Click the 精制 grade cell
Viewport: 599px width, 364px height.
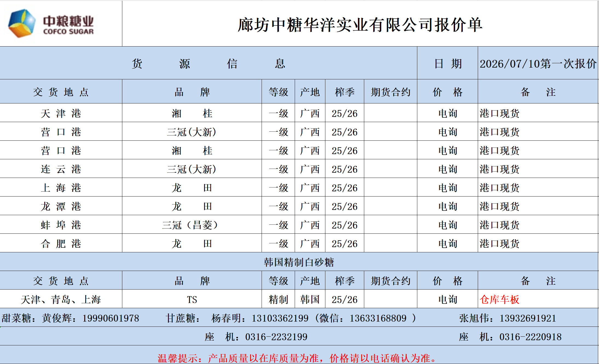[x=278, y=299]
